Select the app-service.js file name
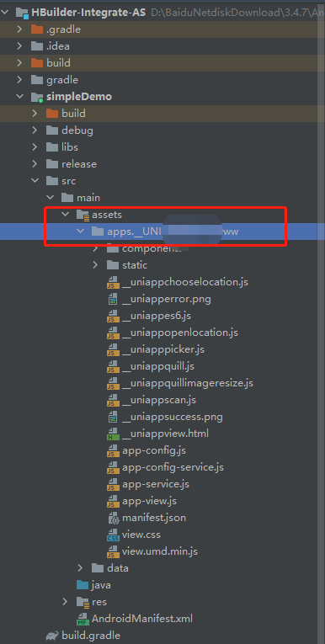The width and height of the screenshot is (325, 644). (156, 484)
